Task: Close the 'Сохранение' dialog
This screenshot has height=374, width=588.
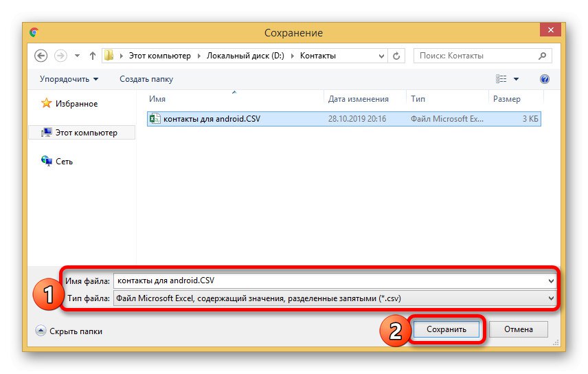Action: (550, 30)
